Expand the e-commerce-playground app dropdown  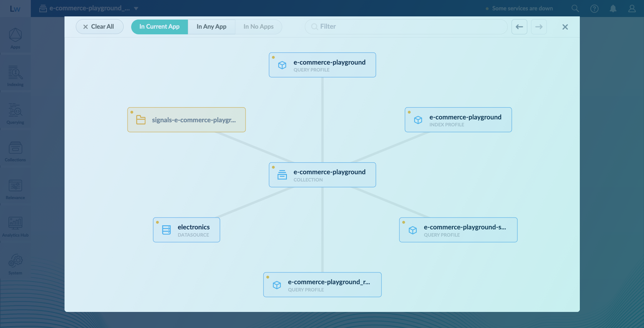point(136,9)
